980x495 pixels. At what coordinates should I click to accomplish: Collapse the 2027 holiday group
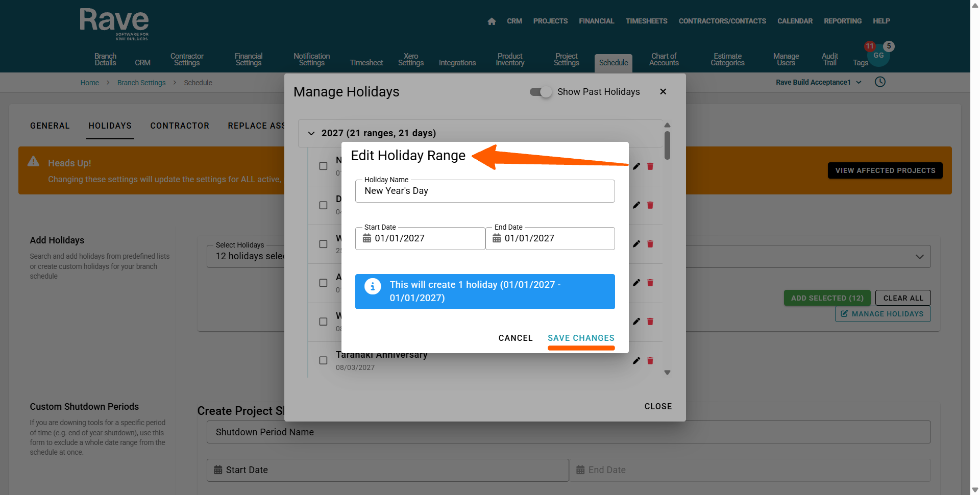(x=311, y=133)
